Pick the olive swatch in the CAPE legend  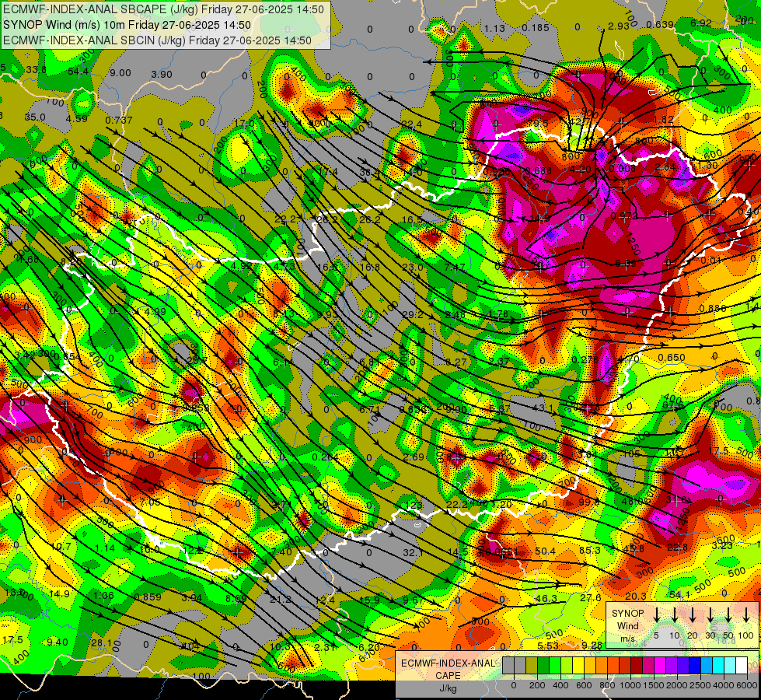coord(532,665)
